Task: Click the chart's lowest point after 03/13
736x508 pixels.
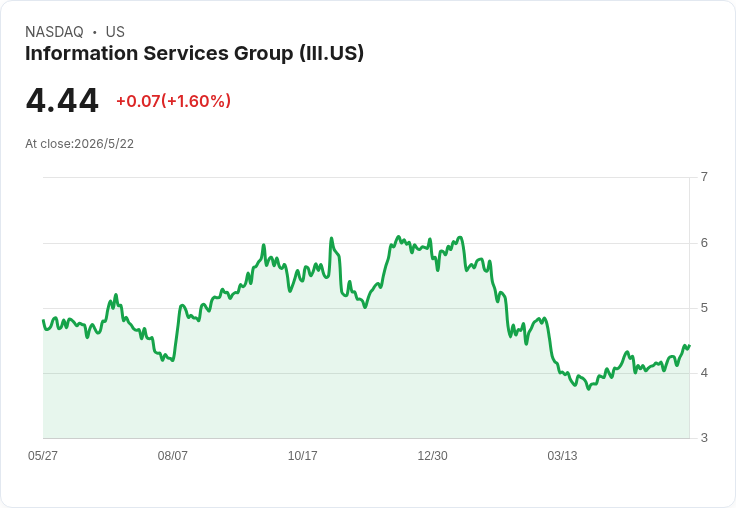Action: pos(589,389)
